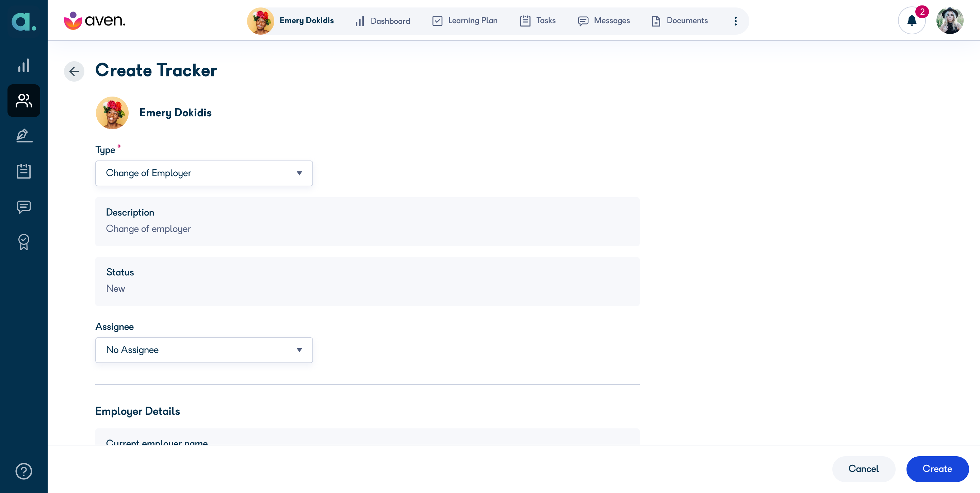
Task: Open the help question mark icon
Action: tap(23, 471)
